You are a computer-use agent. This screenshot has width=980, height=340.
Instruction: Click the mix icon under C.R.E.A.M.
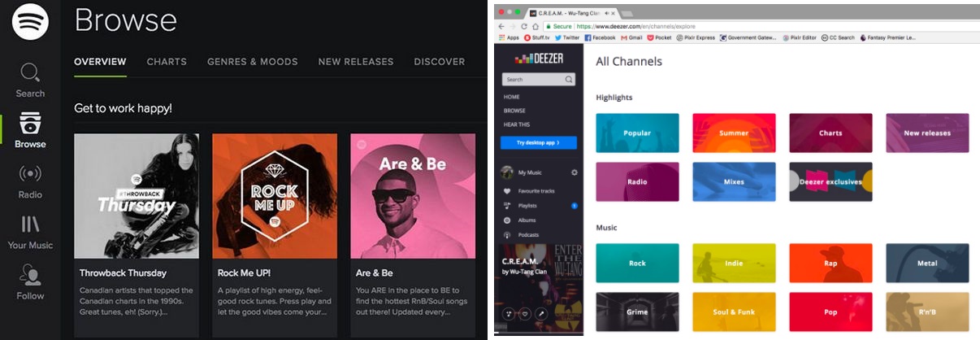[x=509, y=313]
